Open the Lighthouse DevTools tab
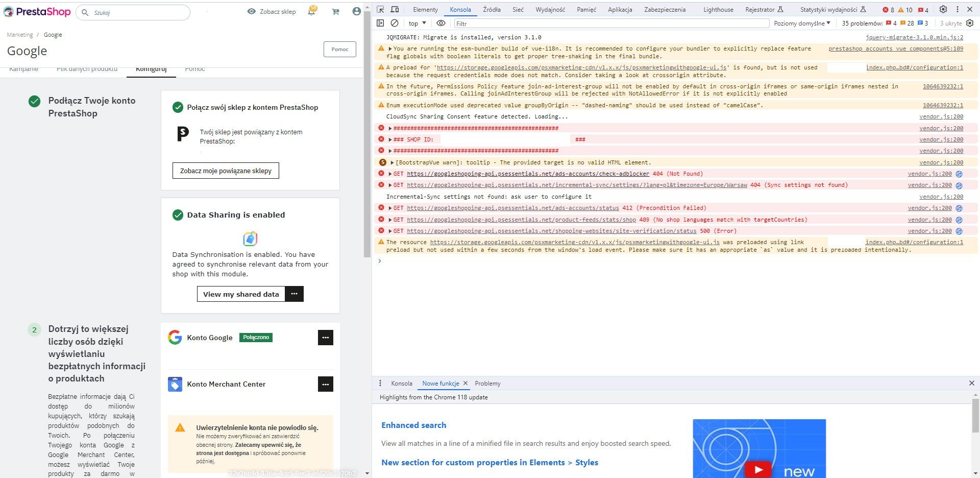The image size is (980, 478). coord(718,9)
